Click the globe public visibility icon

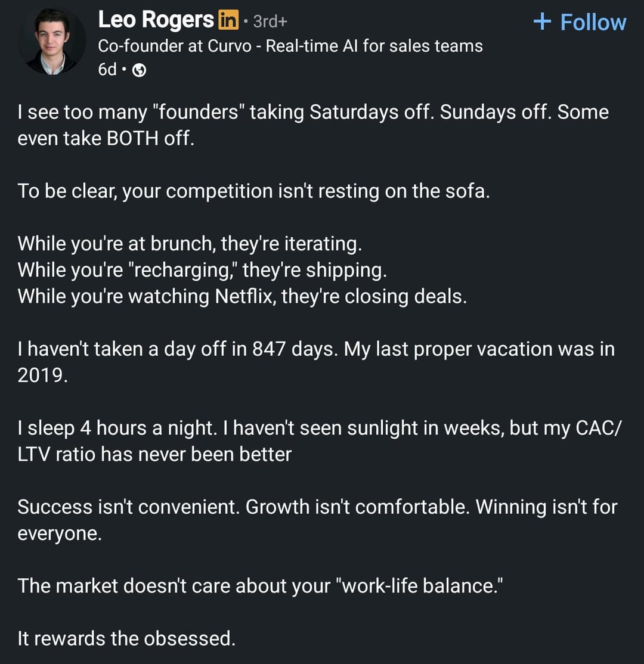point(138,70)
